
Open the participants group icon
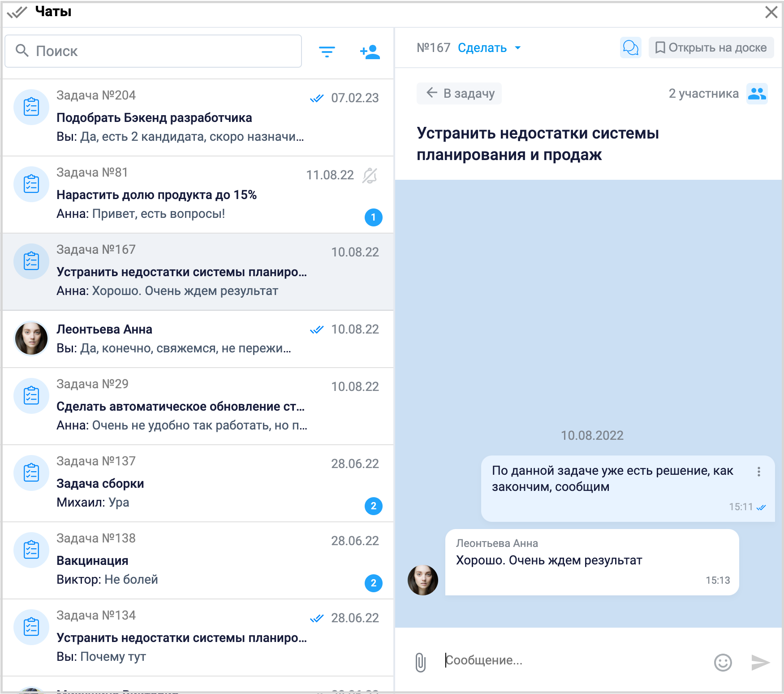click(757, 94)
